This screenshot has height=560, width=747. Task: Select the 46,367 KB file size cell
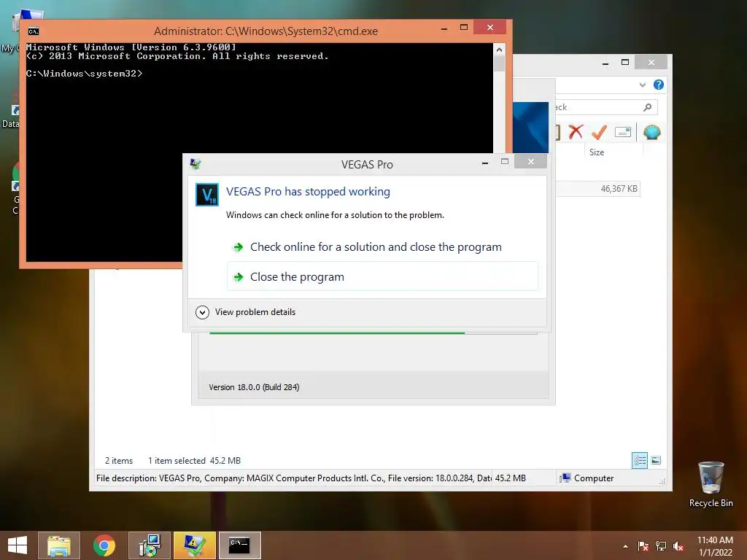coord(619,189)
